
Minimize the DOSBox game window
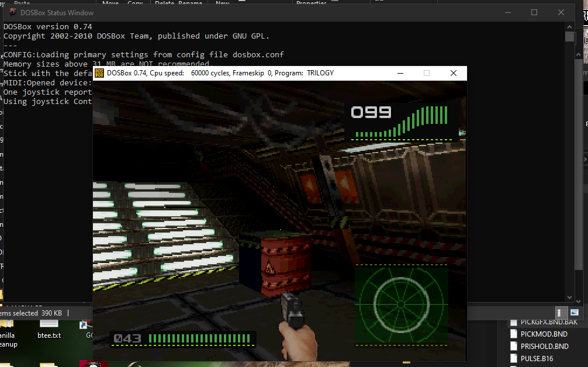(x=400, y=73)
